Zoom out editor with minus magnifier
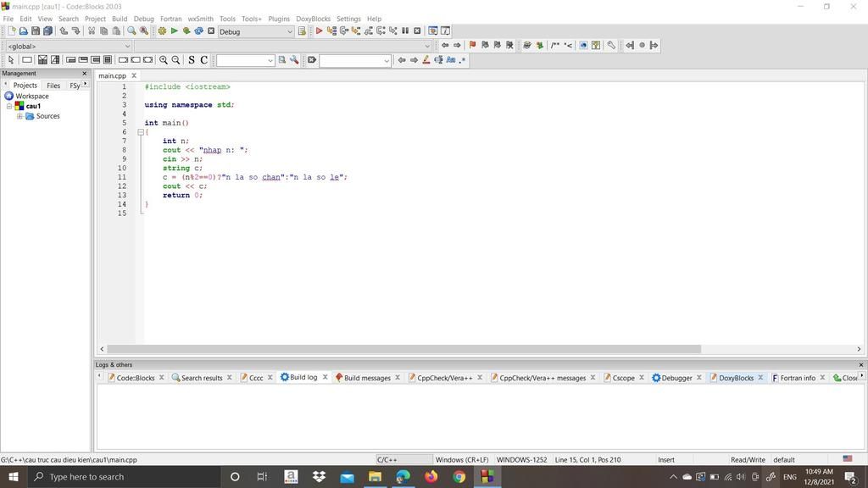Viewport: 868px width, 488px height. [175, 60]
